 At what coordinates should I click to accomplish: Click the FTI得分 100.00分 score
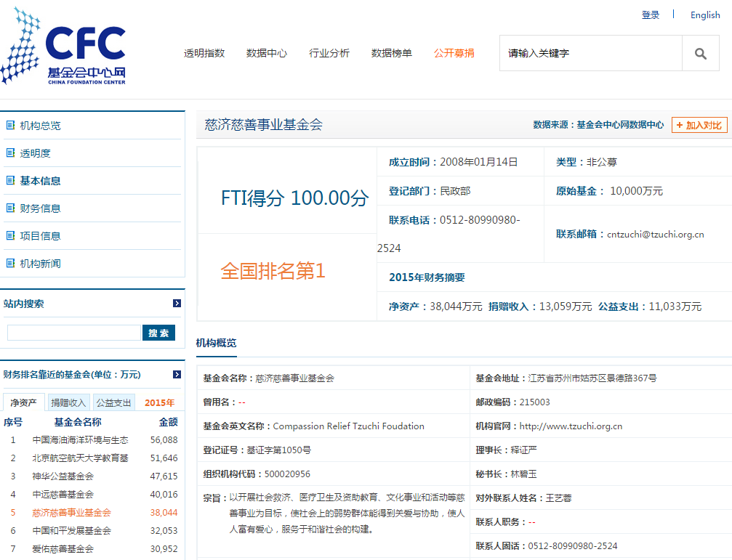[294, 198]
